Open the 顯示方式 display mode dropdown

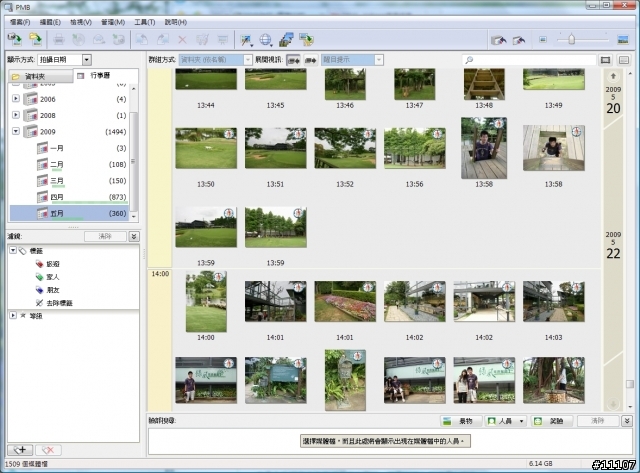pos(86,60)
